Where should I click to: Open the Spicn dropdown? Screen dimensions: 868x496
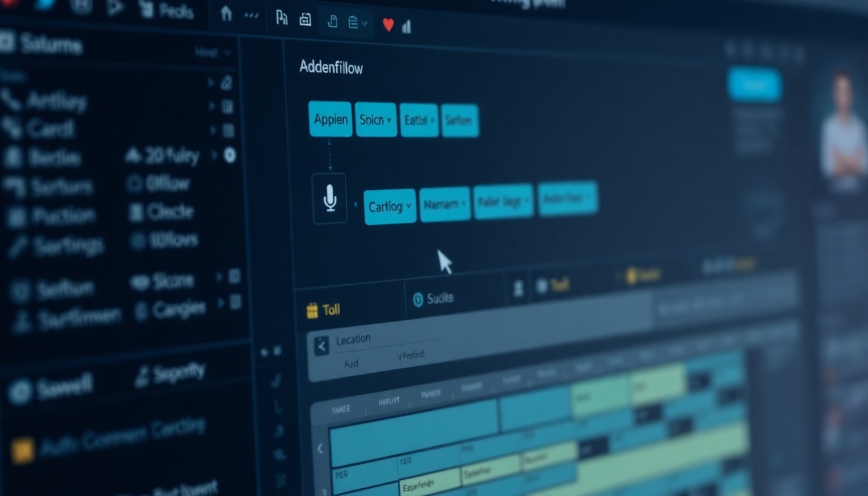(x=376, y=119)
